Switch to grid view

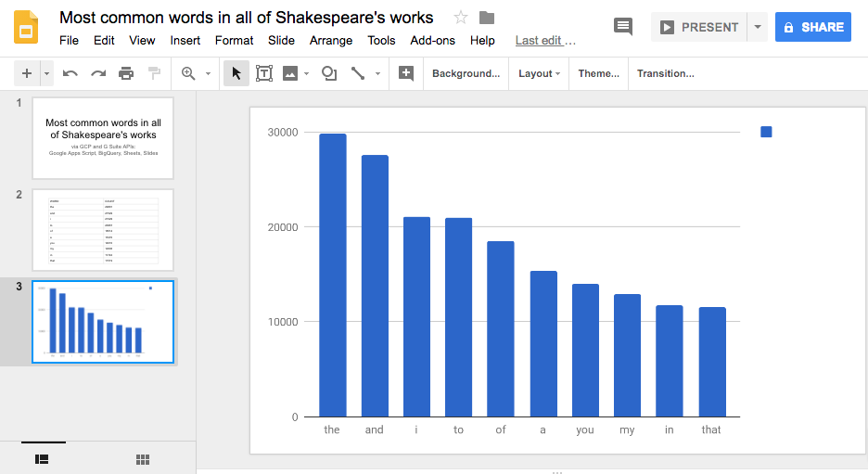point(143,459)
